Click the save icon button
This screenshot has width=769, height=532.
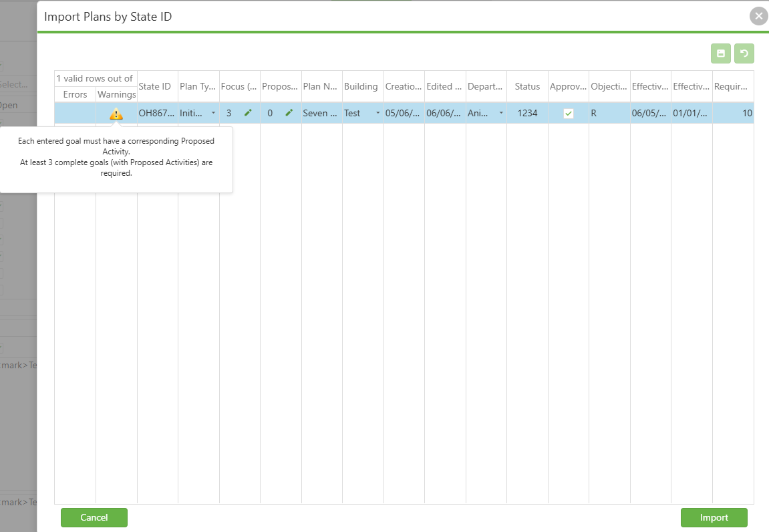pos(720,53)
